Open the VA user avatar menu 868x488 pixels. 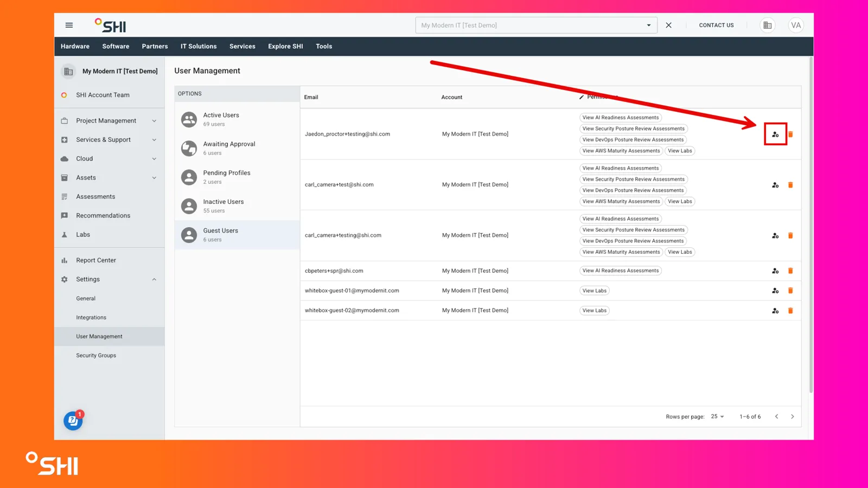click(x=796, y=25)
